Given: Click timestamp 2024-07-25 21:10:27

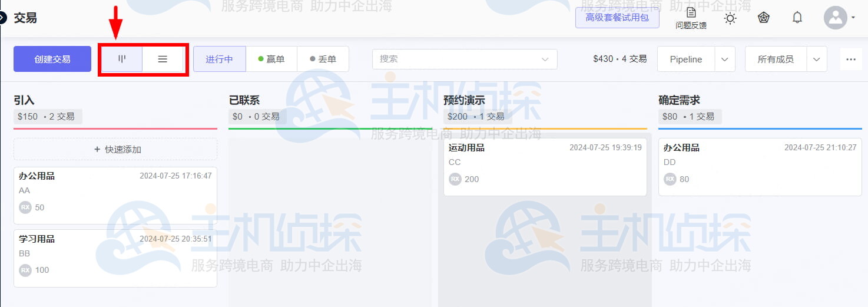Looking at the screenshot, I should [820, 147].
